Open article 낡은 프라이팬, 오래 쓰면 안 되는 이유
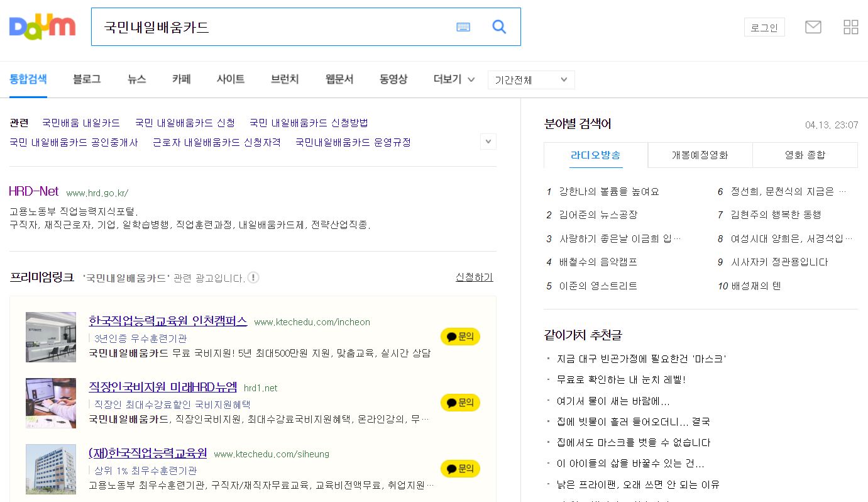Viewport: 868px width, 502px height. pyautogui.click(x=638, y=484)
